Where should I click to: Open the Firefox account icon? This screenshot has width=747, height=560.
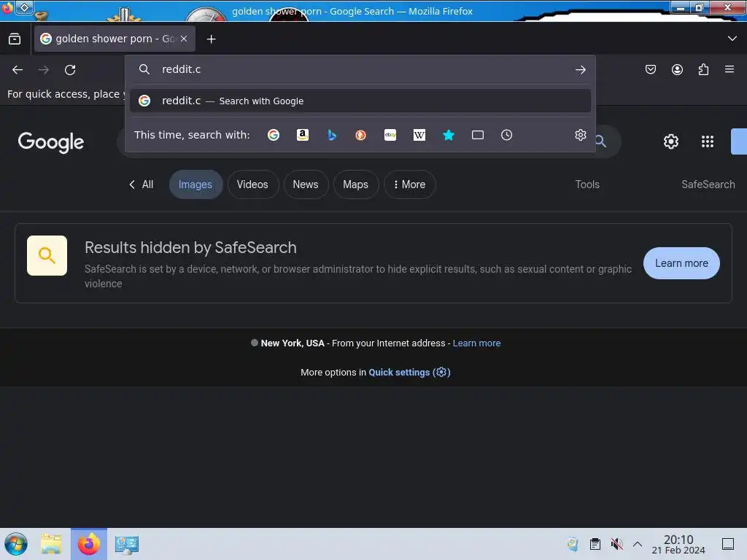click(677, 69)
